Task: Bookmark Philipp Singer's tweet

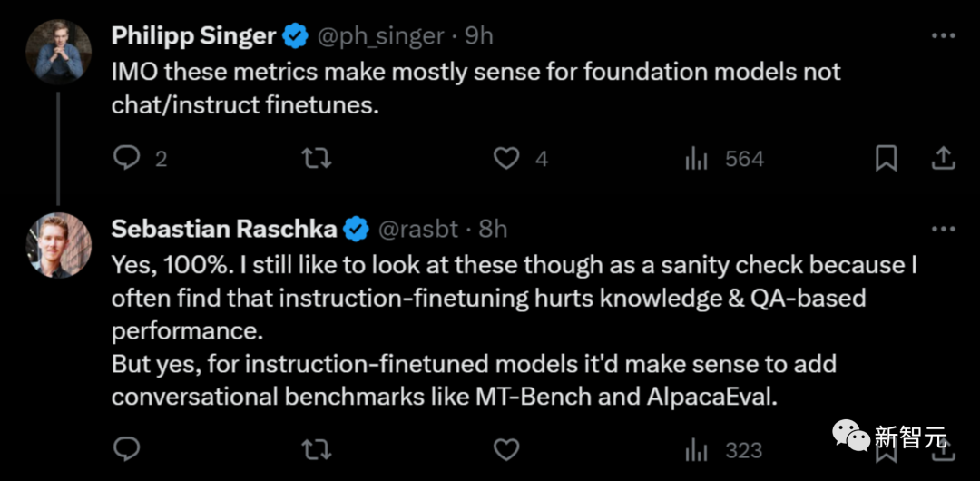Action: 886,159
